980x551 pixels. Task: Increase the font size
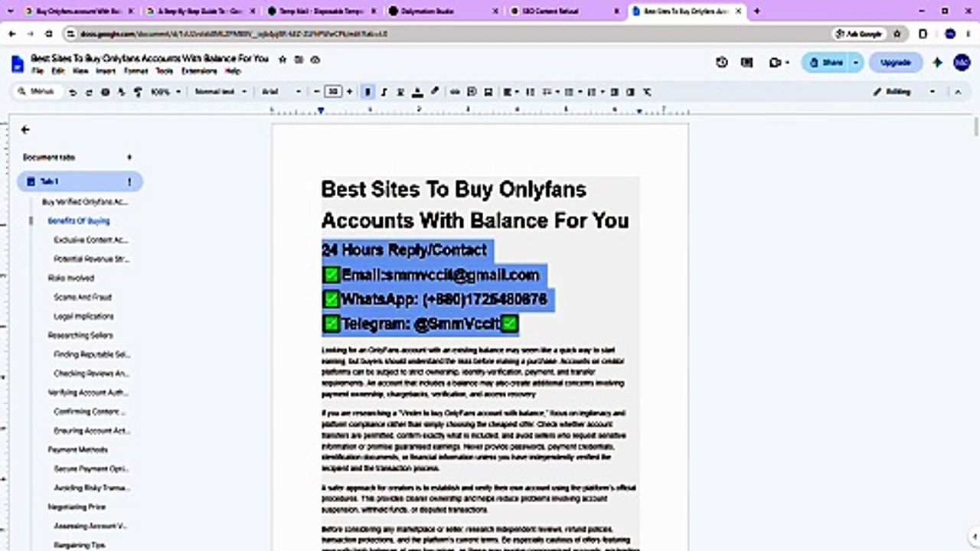click(x=350, y=92)
